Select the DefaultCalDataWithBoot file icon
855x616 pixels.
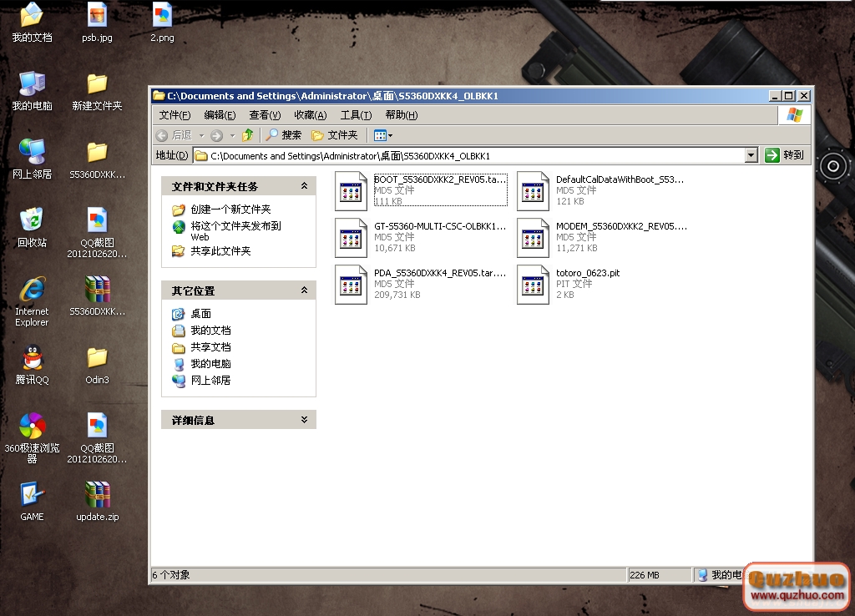533,190
